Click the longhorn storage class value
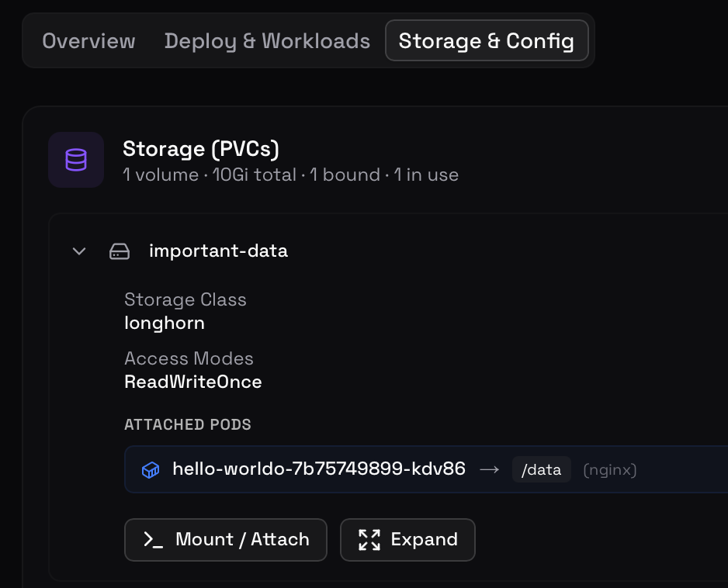The width and height of the screenshot is (728, 588). click(165, 323)
